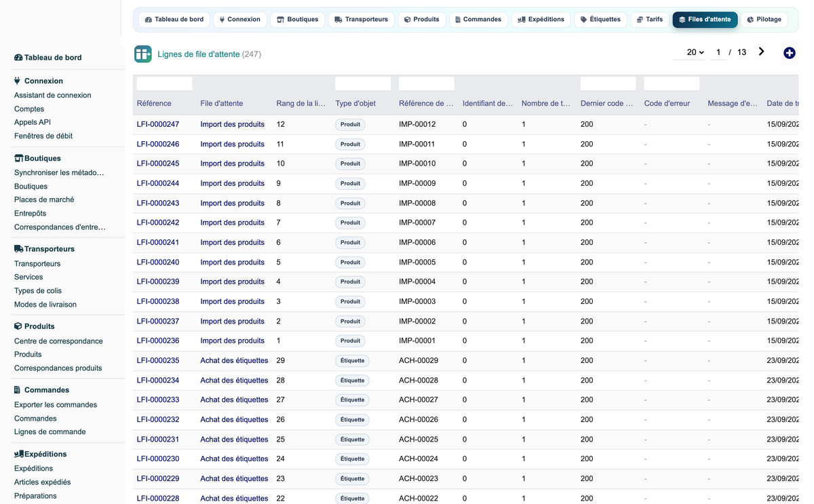Click the current page number field

[x=718, y=52]
